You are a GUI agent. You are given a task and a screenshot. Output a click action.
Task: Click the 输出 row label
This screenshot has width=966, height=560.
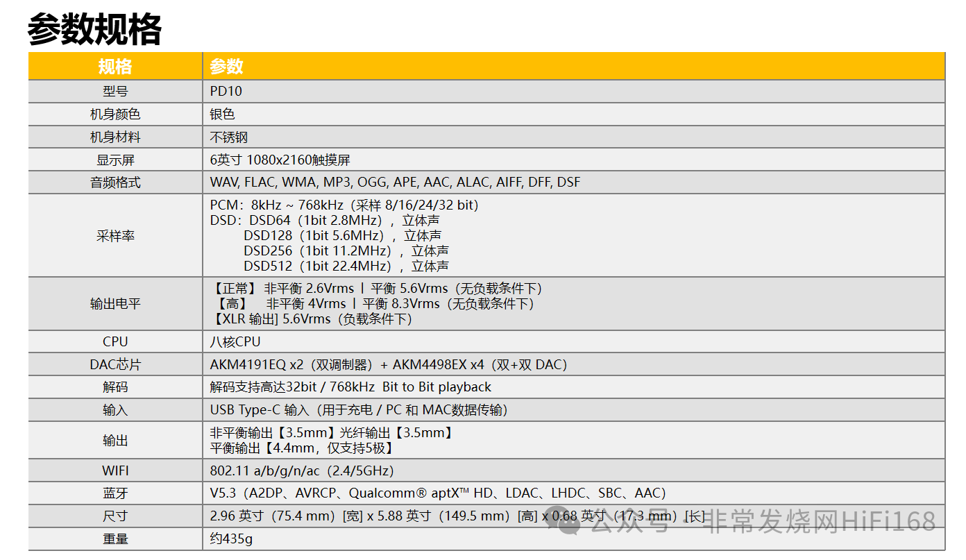coord(115,441)
